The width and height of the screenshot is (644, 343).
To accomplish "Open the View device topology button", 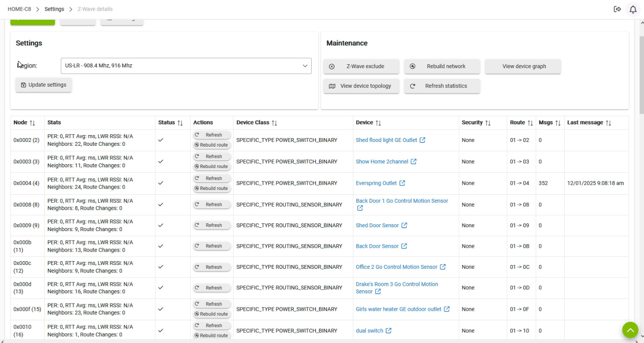I will pyautogui.click(x=361, y=86).
